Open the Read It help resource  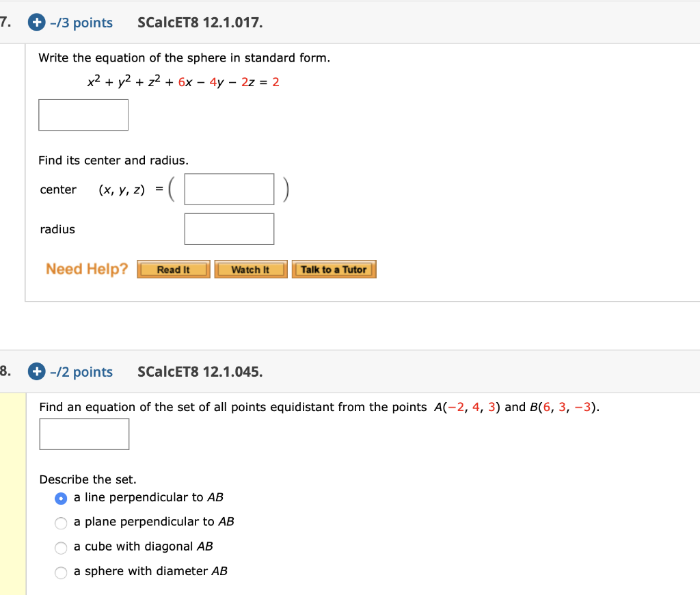click(173, 269)
